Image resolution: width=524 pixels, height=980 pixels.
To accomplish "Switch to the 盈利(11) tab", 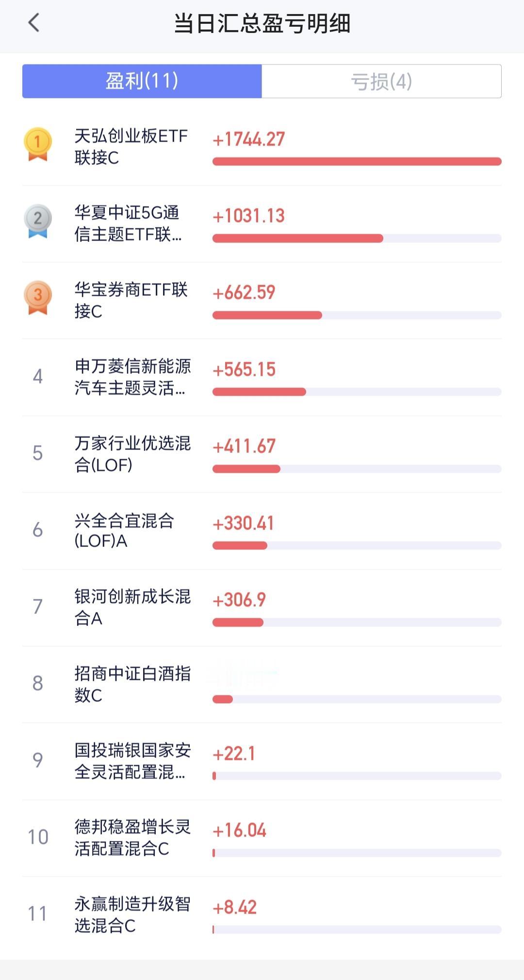I will click(x=142, y=81).
